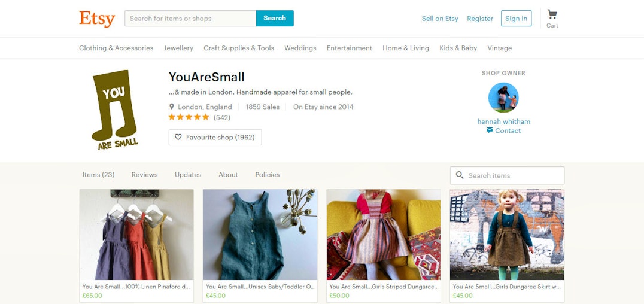Click the five-star rating
This screenshot has height=304, width=644.
point(189,117)
